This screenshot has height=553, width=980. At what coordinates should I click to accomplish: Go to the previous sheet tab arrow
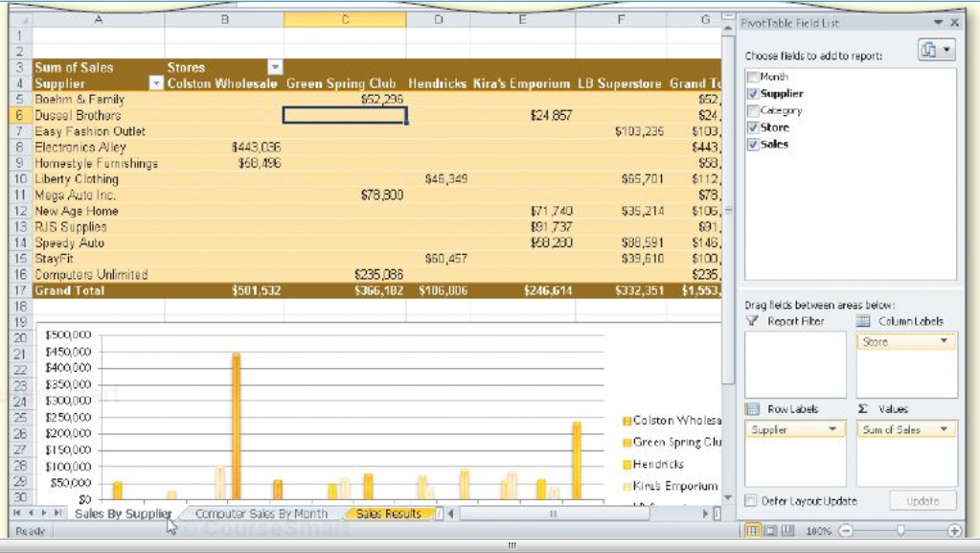coord(31,513)
